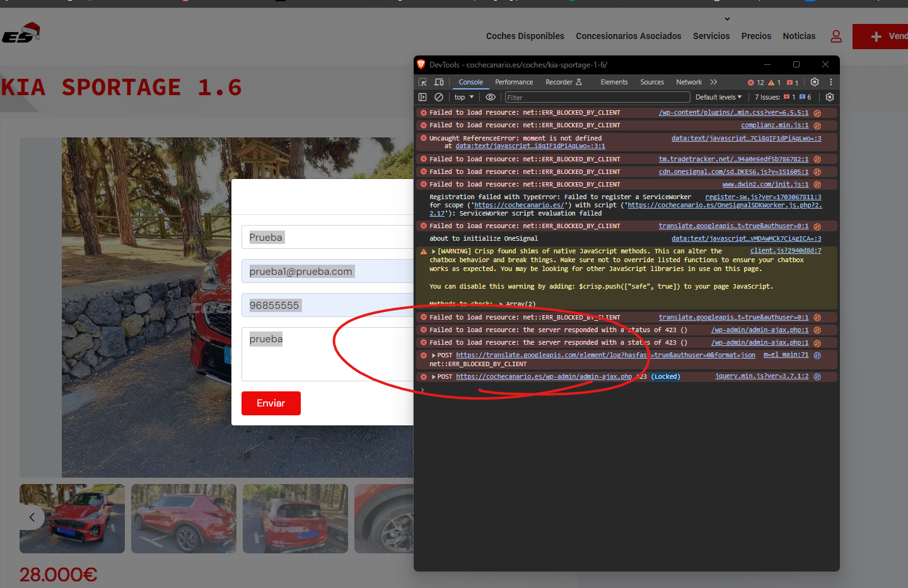Open the client.js source link in warning

click(x=786, y=251)
